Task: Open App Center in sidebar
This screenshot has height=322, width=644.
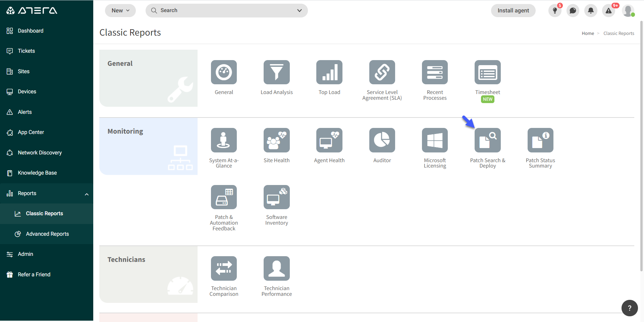Action: tap(47, 132)
